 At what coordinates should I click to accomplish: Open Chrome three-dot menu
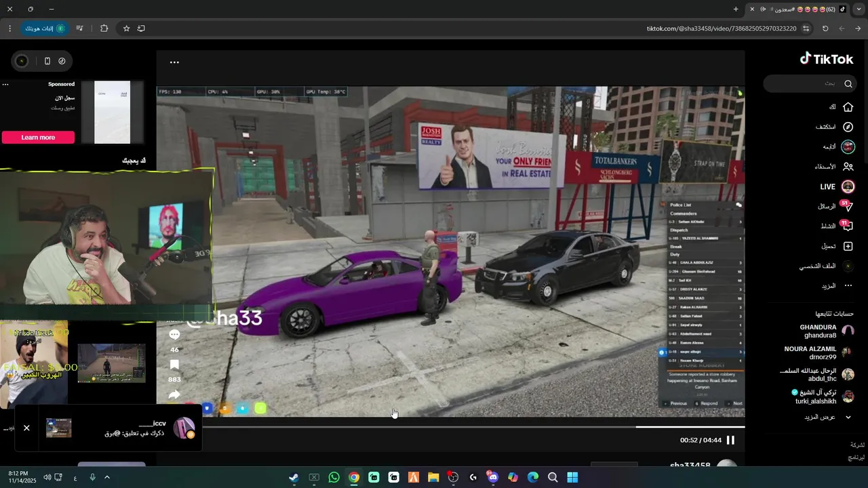tap(9, 28)
